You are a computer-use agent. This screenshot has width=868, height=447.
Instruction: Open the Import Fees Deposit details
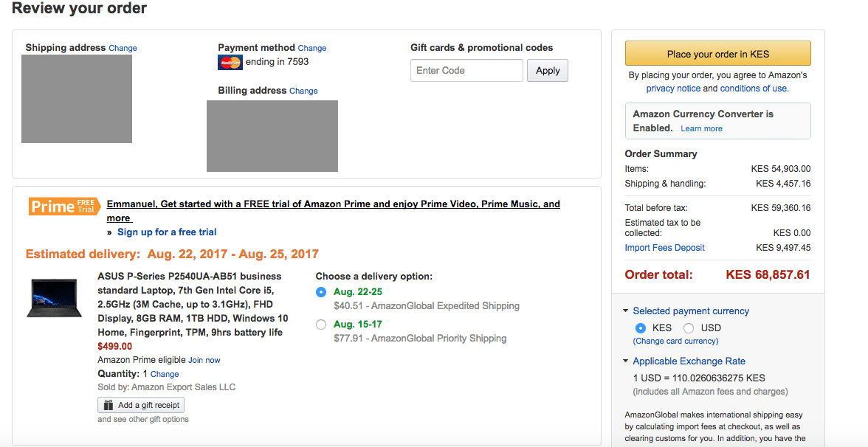pos(664,248)
